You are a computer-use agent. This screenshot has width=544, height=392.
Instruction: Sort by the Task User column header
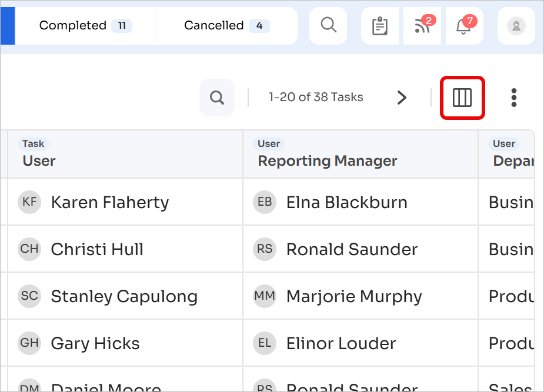click(x=125, y=154)
